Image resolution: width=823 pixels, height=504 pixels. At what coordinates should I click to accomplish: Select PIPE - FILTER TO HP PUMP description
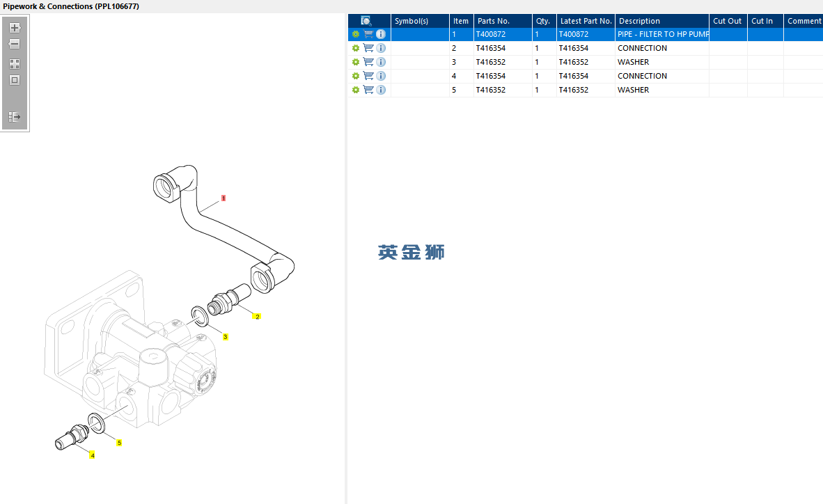click(x=663, y=34)
